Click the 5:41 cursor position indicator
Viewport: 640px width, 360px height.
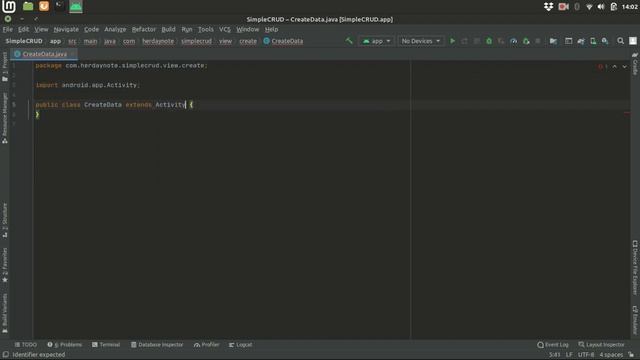pyautogui.click(x=554, y=355)
